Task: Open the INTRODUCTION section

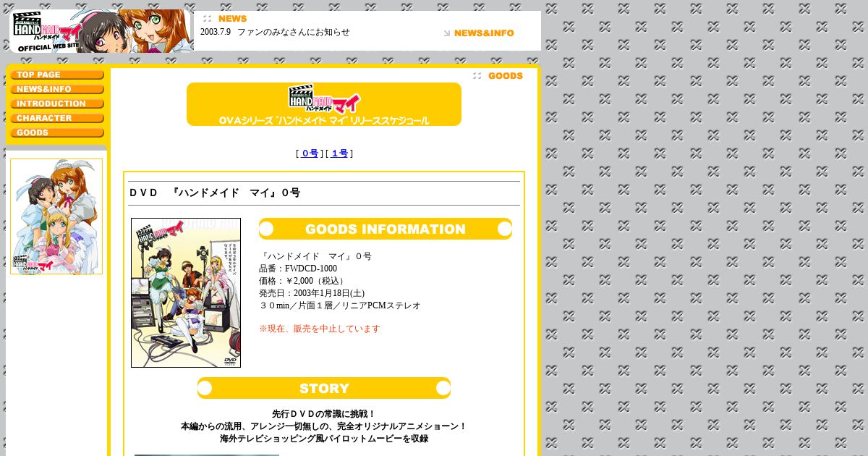Action: click(x=57, y=104)
